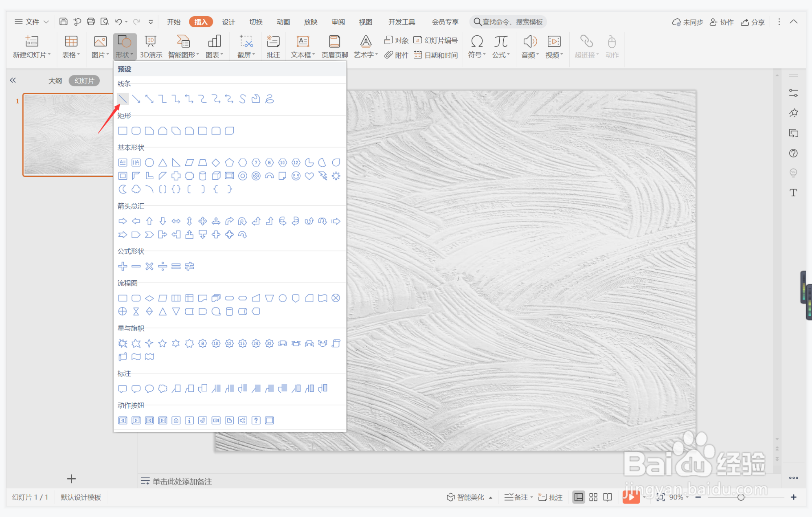Select the explosion star shape
812x517 pixels.
pos(123,343)
